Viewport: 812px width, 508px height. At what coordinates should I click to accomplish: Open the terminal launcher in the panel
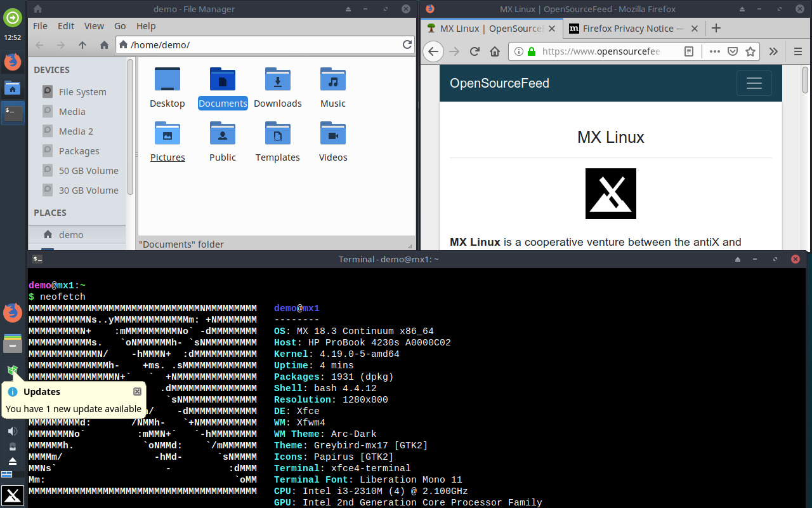(x=13, y=112)
